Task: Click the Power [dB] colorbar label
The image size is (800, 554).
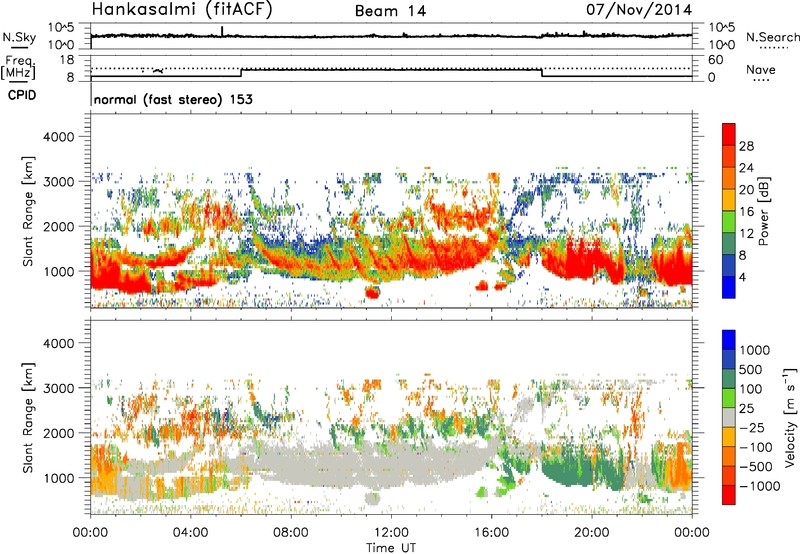Action: tap(764, 211)
